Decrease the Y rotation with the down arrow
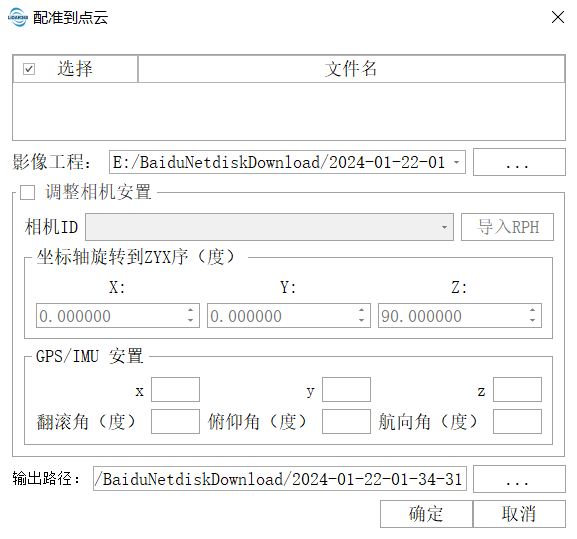This screenshot has width=577, height=539. coord(361,320)
